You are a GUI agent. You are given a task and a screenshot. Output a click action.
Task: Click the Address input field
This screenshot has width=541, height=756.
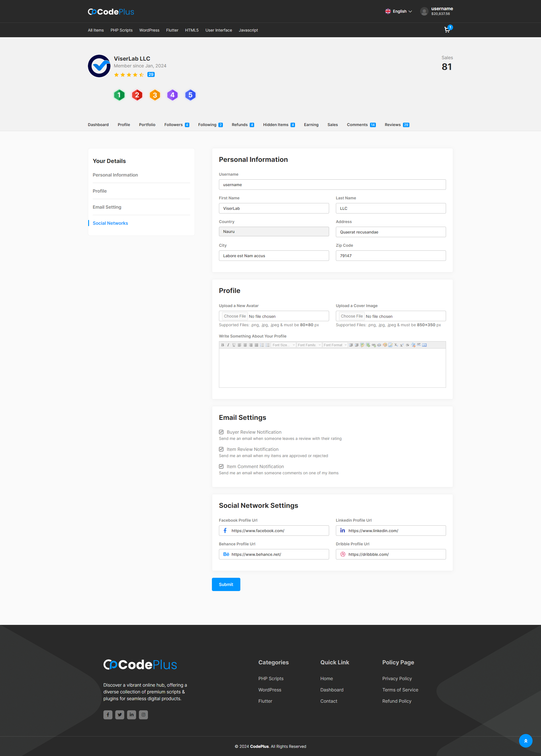(391, 232)
